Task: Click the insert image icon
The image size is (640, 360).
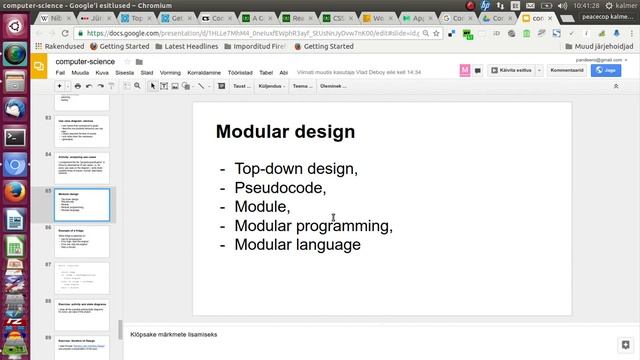Action: tap(175, 86)
